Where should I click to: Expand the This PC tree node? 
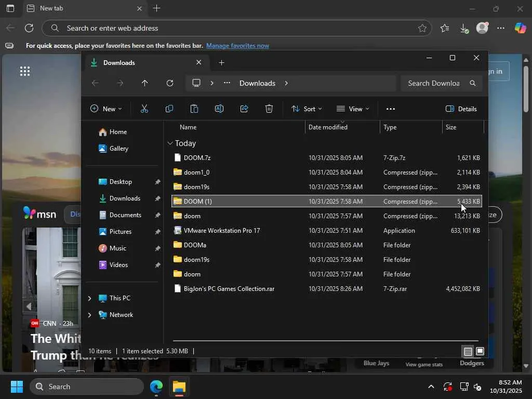point(89,298)
